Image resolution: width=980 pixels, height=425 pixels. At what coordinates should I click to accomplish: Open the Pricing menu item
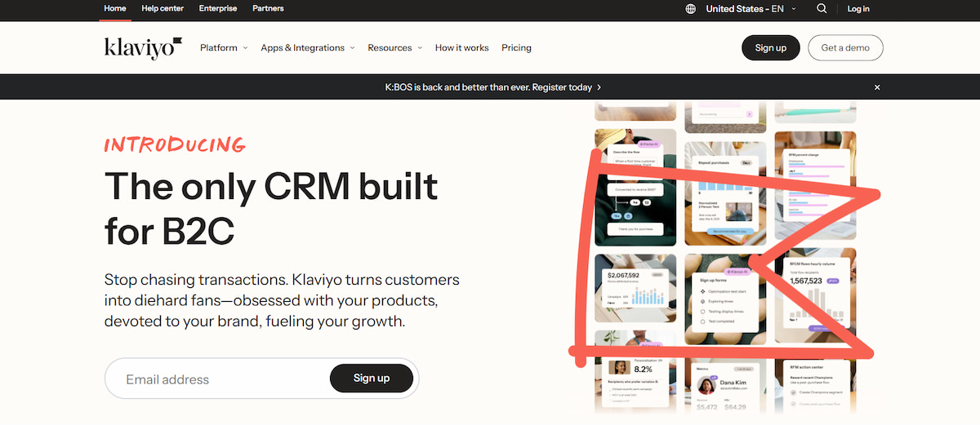tap(516, 48)
